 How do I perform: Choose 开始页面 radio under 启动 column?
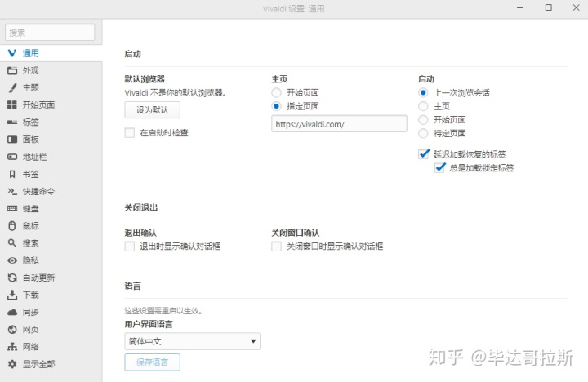423,120
